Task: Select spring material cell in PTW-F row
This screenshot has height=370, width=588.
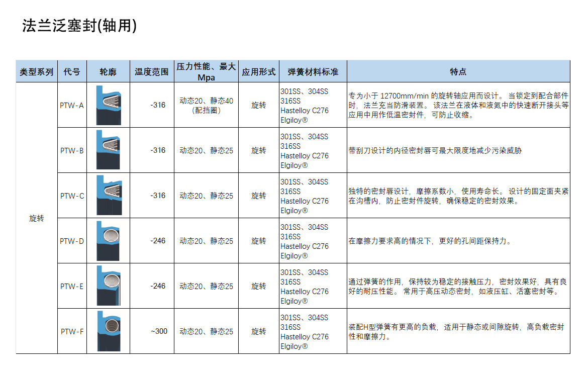Action: pos(313,331)
